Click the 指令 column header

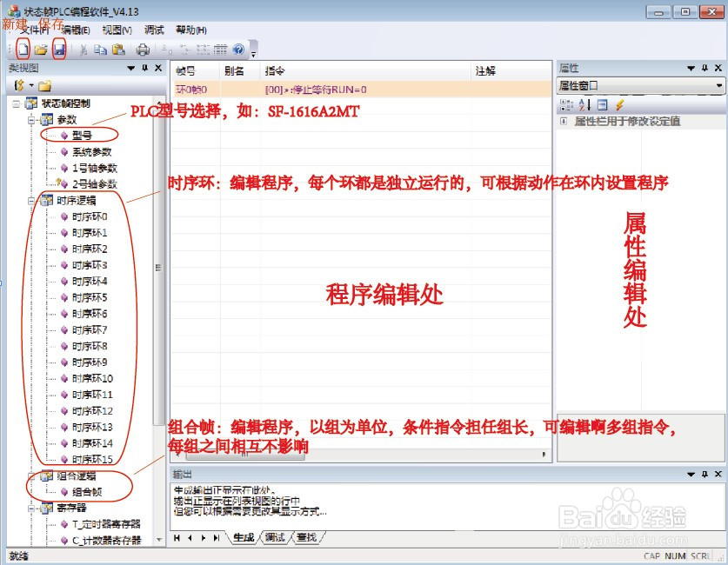point(365,71)
